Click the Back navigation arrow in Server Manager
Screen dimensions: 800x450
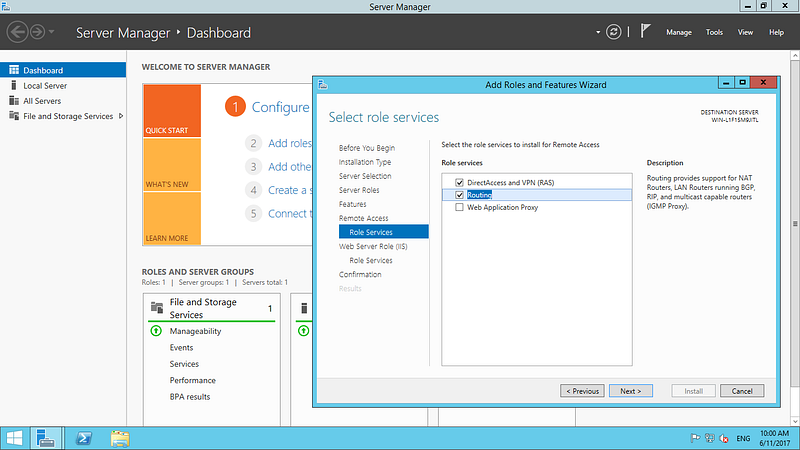click(17, 32)
